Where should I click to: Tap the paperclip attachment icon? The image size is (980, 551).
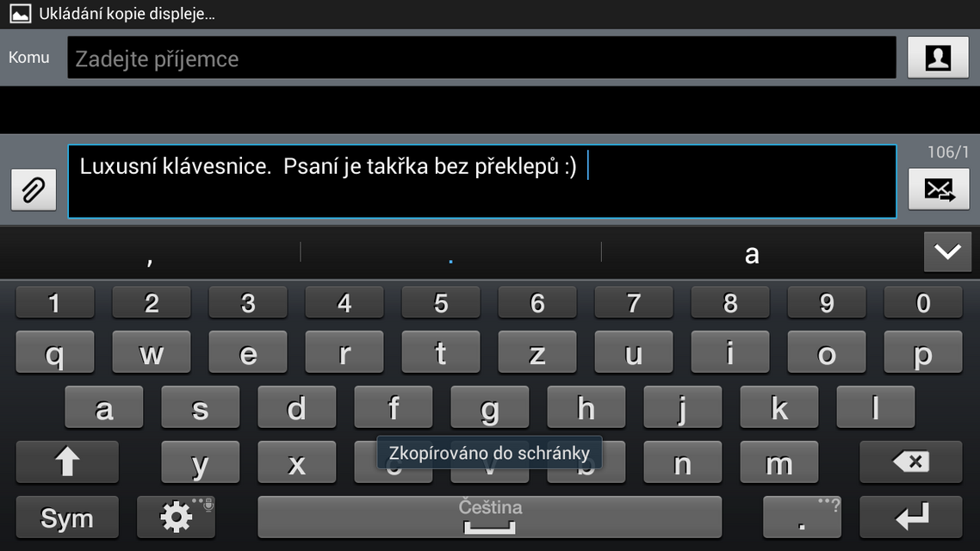(x=33, y=189)
